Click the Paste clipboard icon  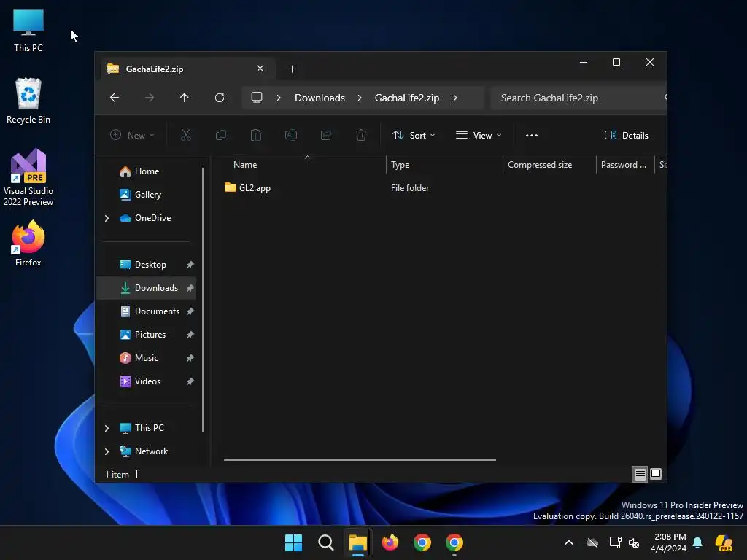(x=256, y=135)
